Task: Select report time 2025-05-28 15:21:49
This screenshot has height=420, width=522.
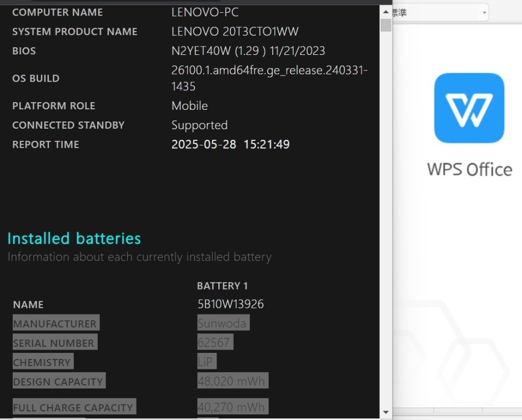Action: pyautogui.click(x=230, y=144)
